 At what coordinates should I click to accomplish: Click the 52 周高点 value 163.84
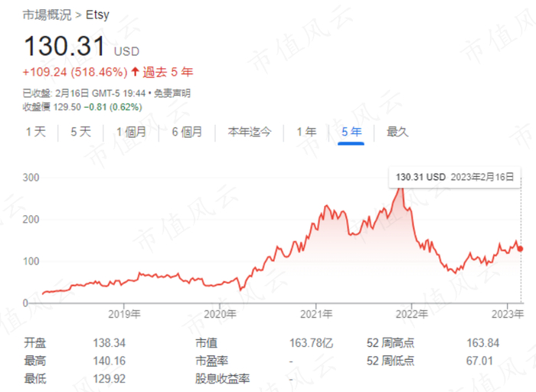point(483,343)
